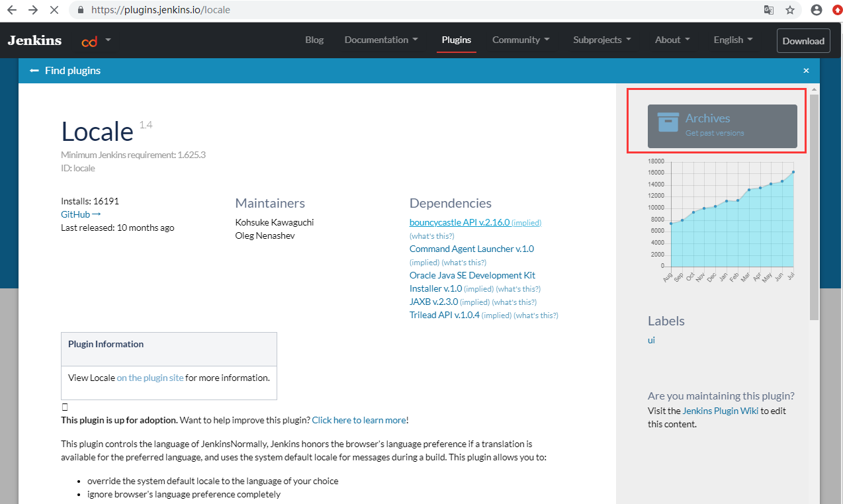
Task: Stop loading the page with X icon
Action: pos(55,10)
